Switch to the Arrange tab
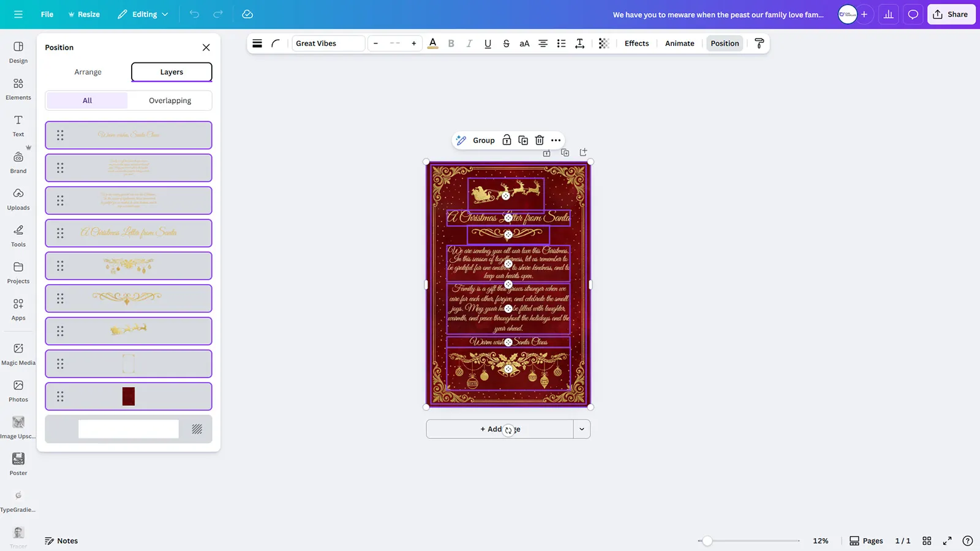Image resolution: width=980 pixels, height=551 pixels. point(88,72)
